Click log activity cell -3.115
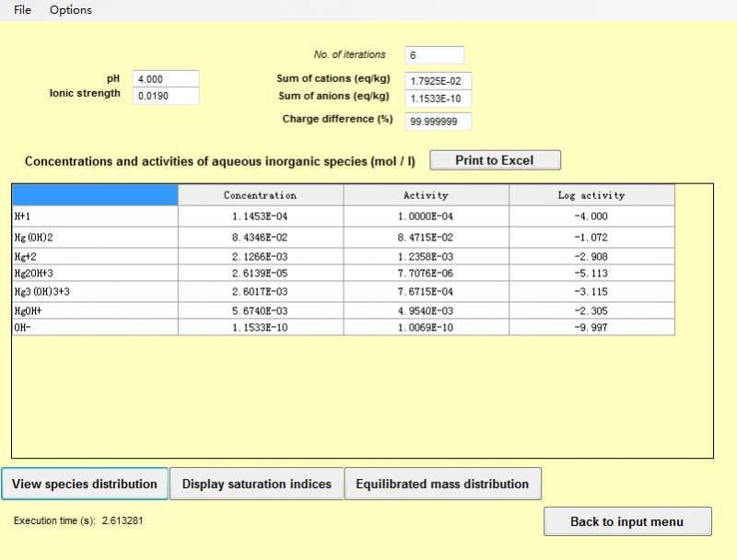The image size is (737, 560). click(x=591, y=292)
